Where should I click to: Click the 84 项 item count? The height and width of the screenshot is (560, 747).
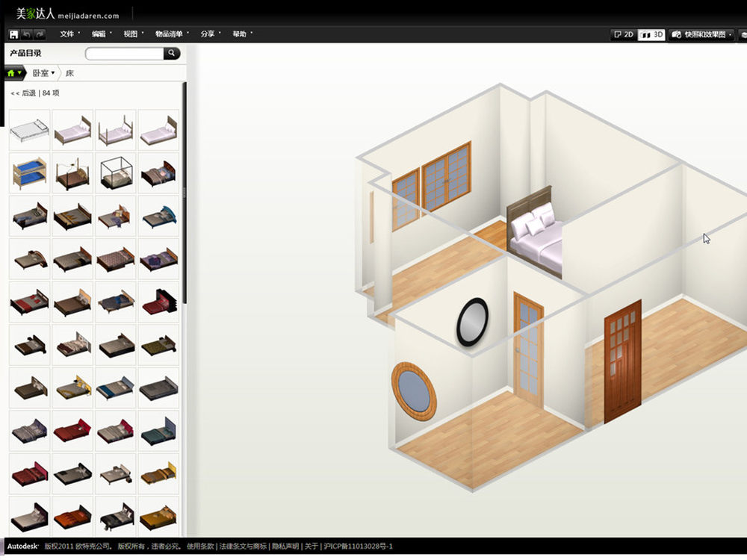51,93
